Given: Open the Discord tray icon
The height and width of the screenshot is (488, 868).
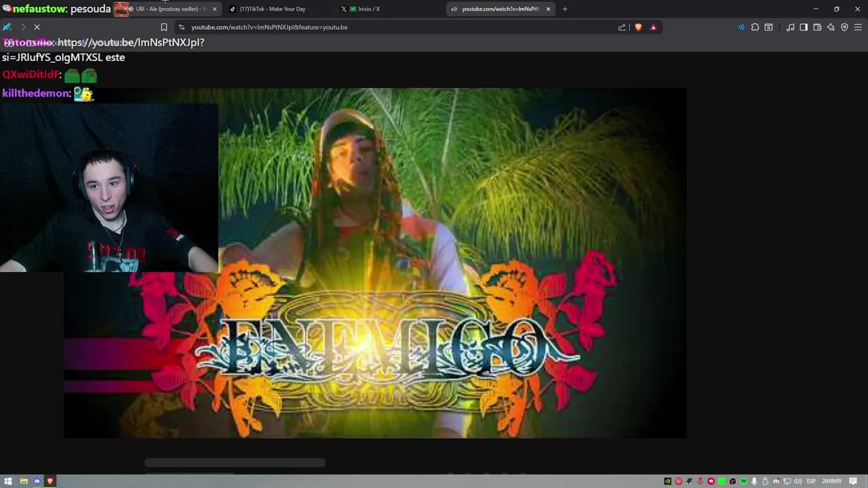Looking at the screenshot, I should (x=776, y=481).
